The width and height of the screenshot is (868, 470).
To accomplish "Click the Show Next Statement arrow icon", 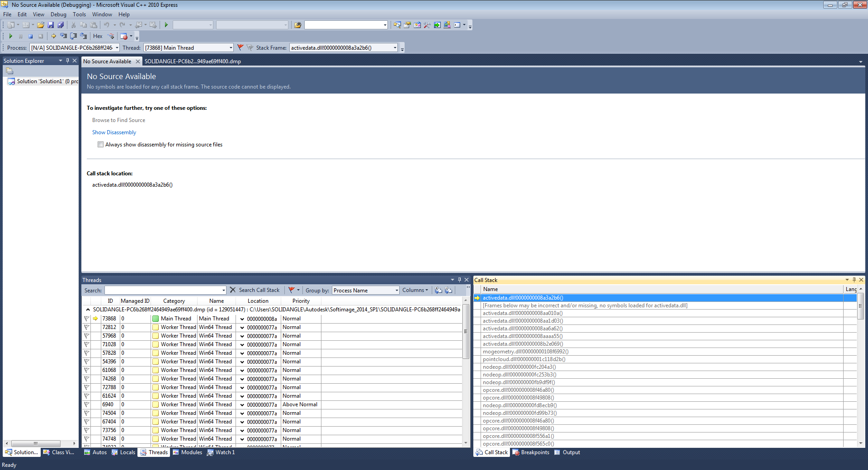I will point(53,36).
